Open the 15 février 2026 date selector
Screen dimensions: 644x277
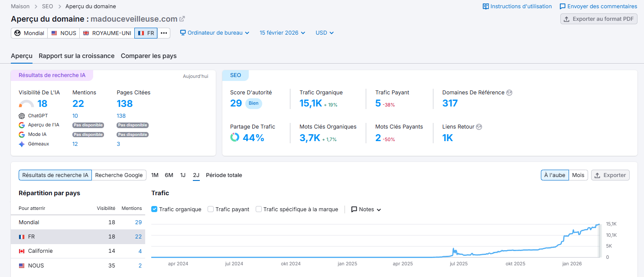282,32
